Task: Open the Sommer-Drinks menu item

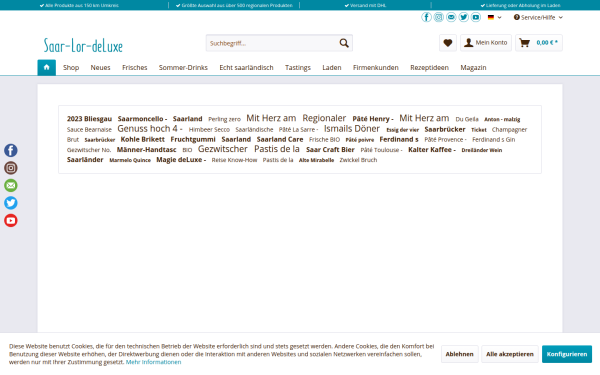Action: pos(183,68)
